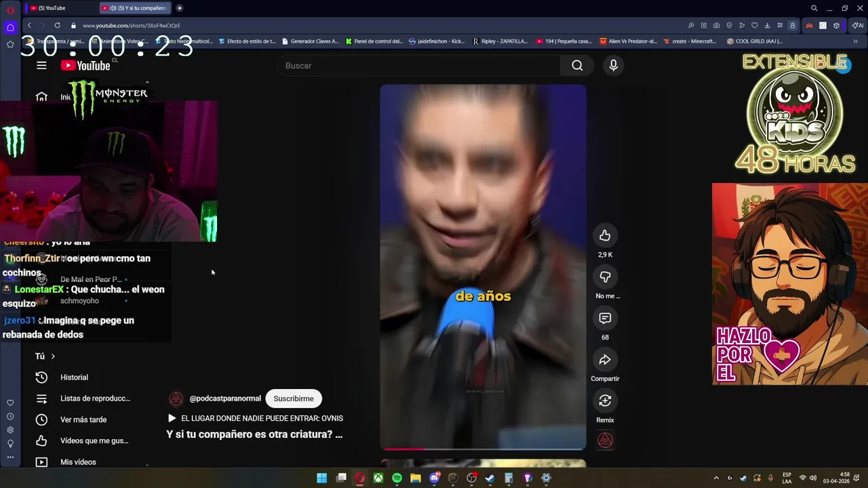Subscribe to @podcastparanormal
Image resolution: width=868 pixels, height=488 pixels.
click(x=294, y=399)
